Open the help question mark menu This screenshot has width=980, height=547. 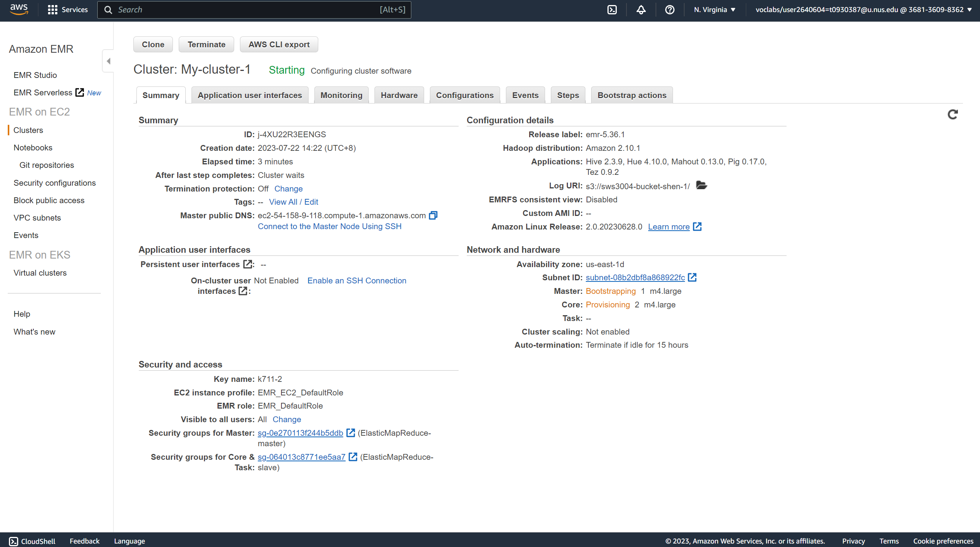click(x=670, y=10)
